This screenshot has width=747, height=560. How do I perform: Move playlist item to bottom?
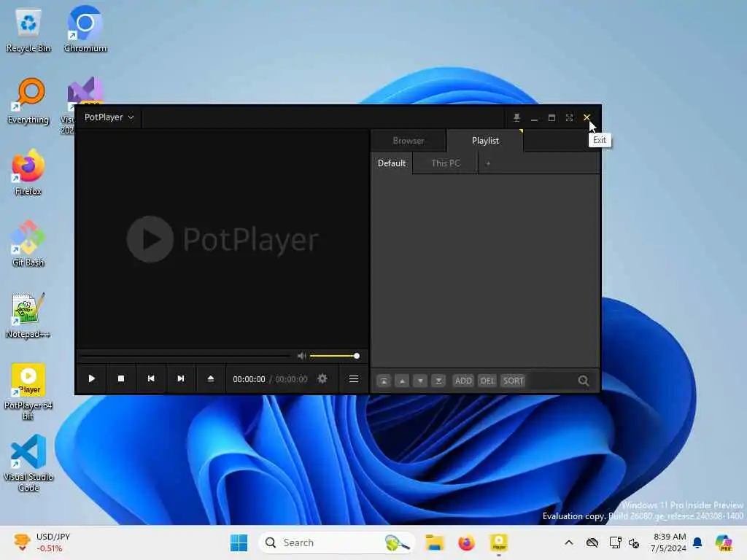point(438,381)
